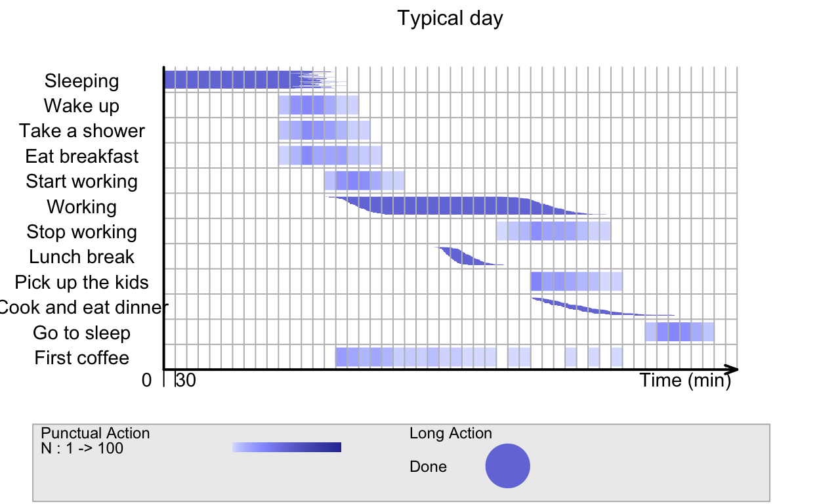Click the Wake up light bar
The height and width of the screenshot is (504, 819).
[x=318, y=105]
